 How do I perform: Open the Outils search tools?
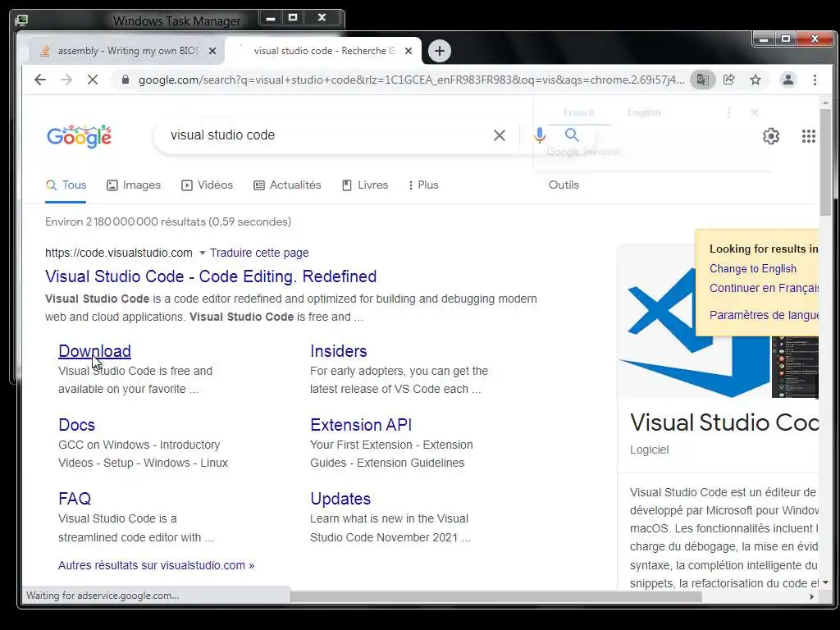tap(564, 185)
